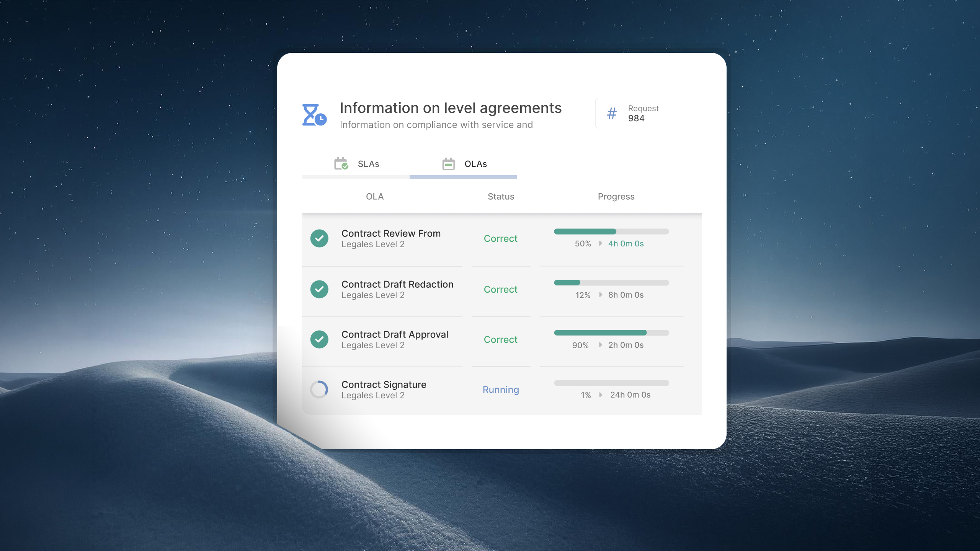Click the 8h 0m 0s time value
Image resolution: width=980 pixels, height=551 pixels.
pyautogui.click(x=626, y=295)
